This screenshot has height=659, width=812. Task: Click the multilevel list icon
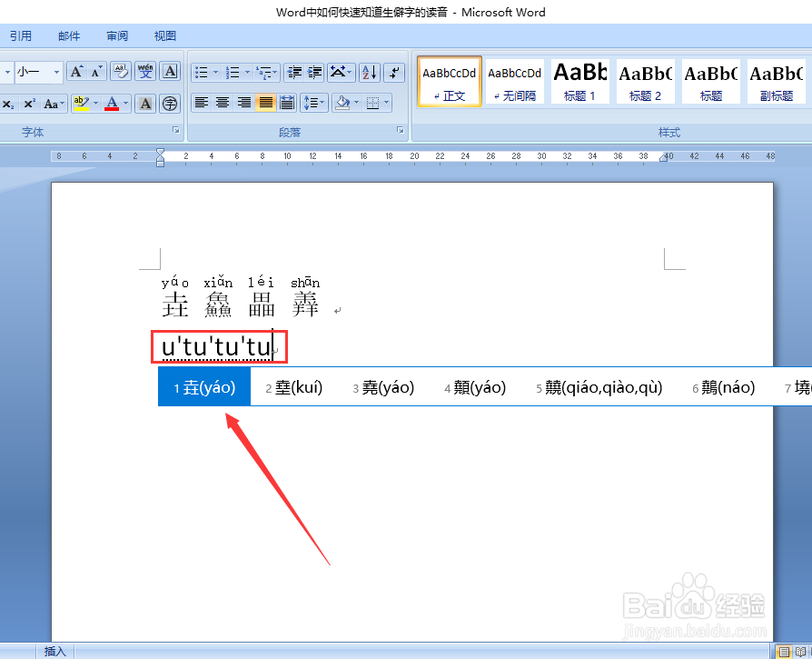pyautogui.click(x=267, y=73)
